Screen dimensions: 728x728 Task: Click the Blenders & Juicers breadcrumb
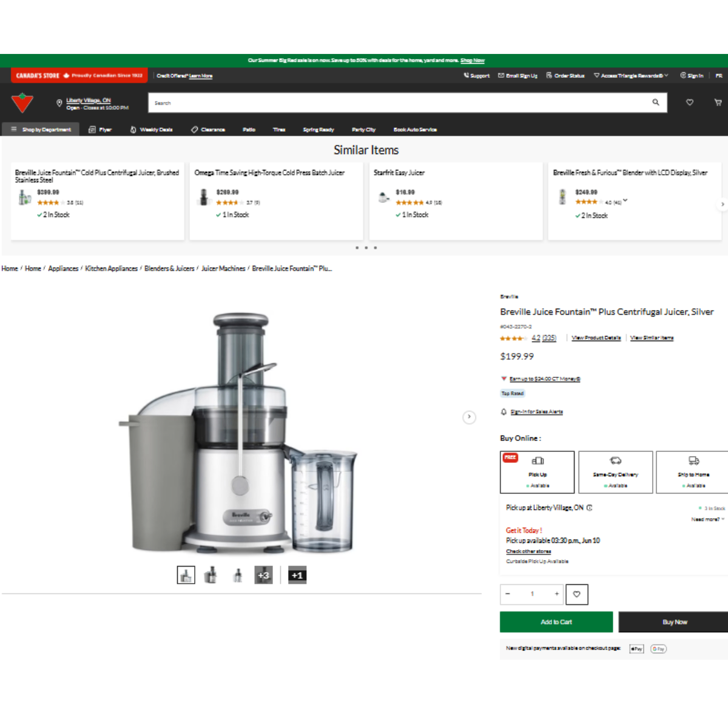169,269
